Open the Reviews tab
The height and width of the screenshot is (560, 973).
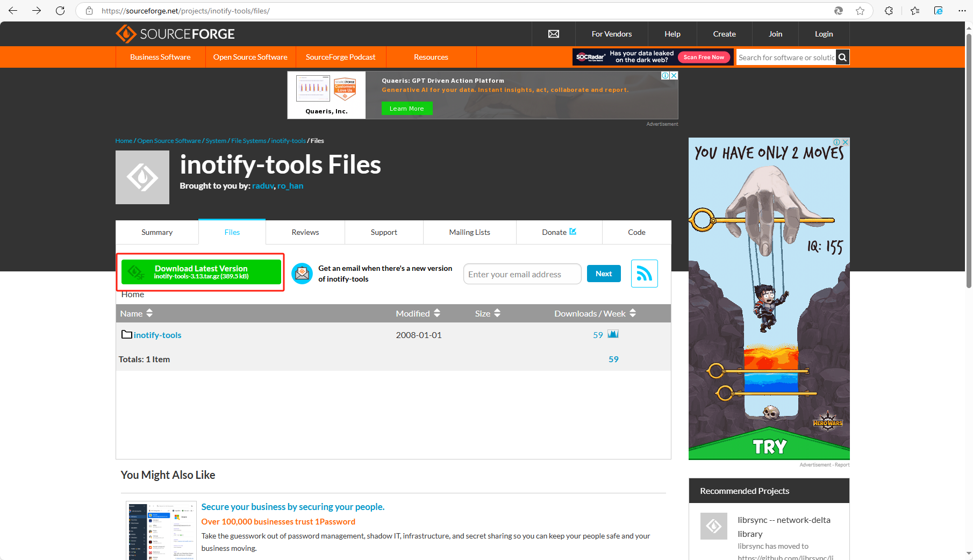(305, 232)
